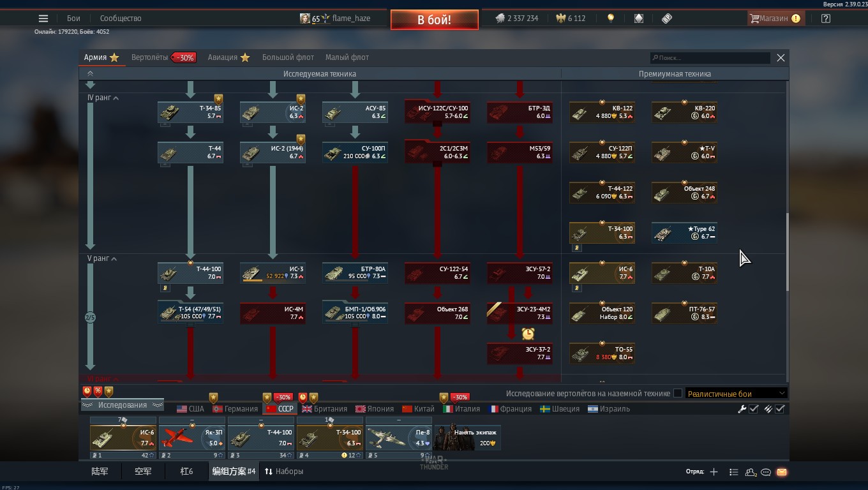Select the Швеция nation tab
This screenshot has width=868, height=490.
pos(560,409)
